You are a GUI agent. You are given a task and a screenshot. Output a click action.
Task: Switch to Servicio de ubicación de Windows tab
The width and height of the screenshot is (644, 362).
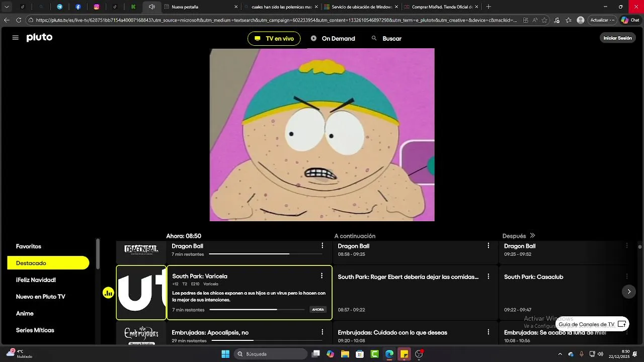tap(361, 7)
